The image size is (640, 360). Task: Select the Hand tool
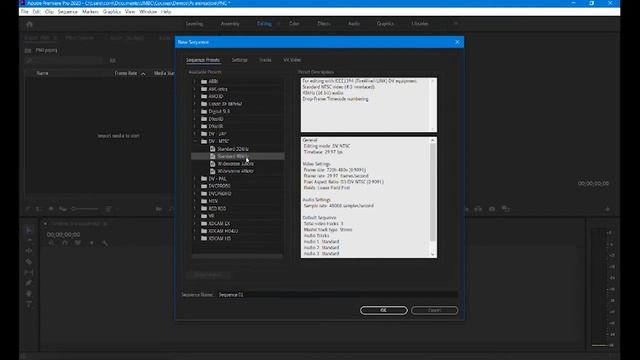[x=29, y=293]
